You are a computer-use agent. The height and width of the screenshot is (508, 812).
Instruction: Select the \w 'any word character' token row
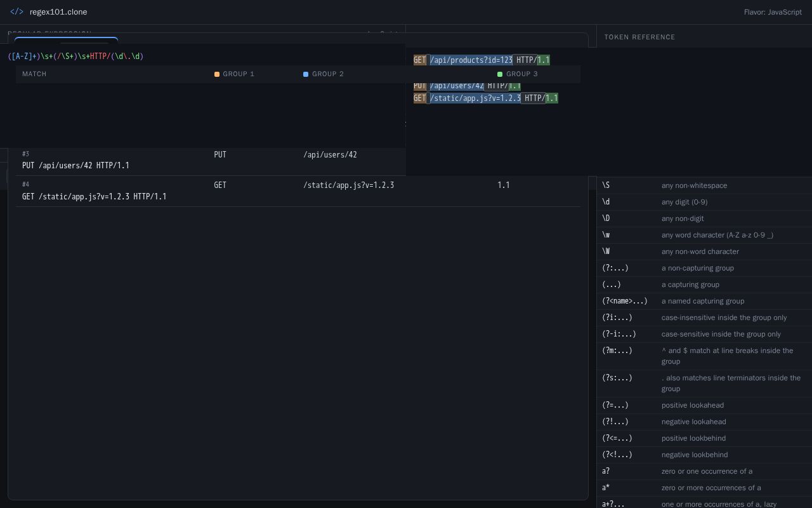(x=704, y=235)
